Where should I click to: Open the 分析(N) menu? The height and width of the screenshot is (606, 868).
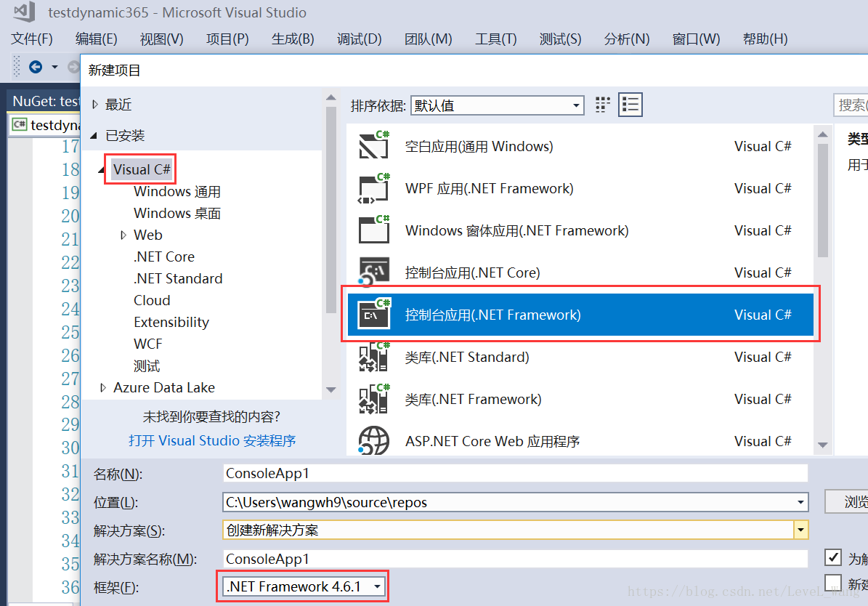tap(627, 39)
